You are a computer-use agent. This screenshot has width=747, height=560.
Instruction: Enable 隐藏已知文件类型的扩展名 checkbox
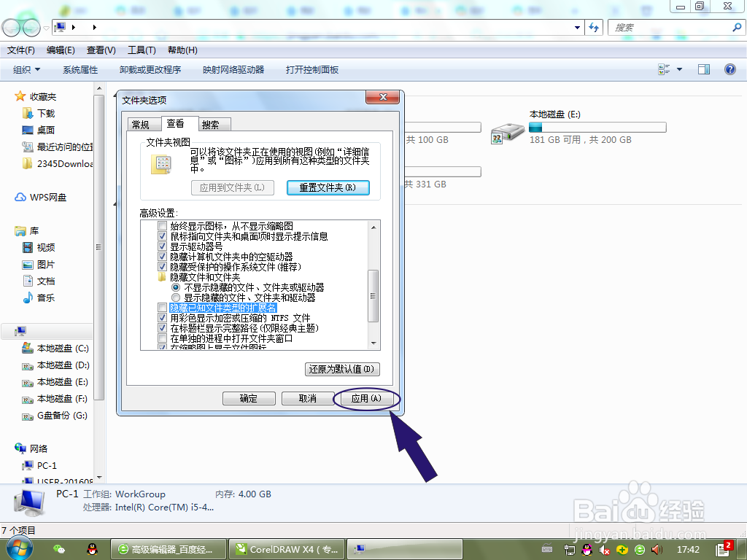click(162, 308)
